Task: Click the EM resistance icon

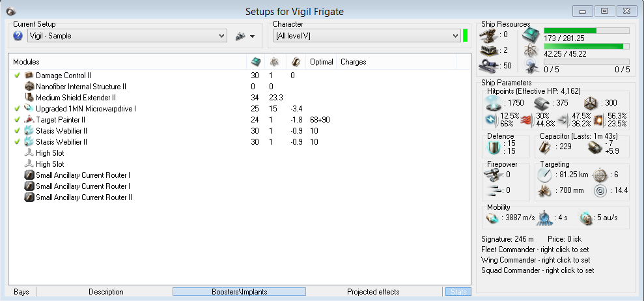Action: click(x=492, y=120)
